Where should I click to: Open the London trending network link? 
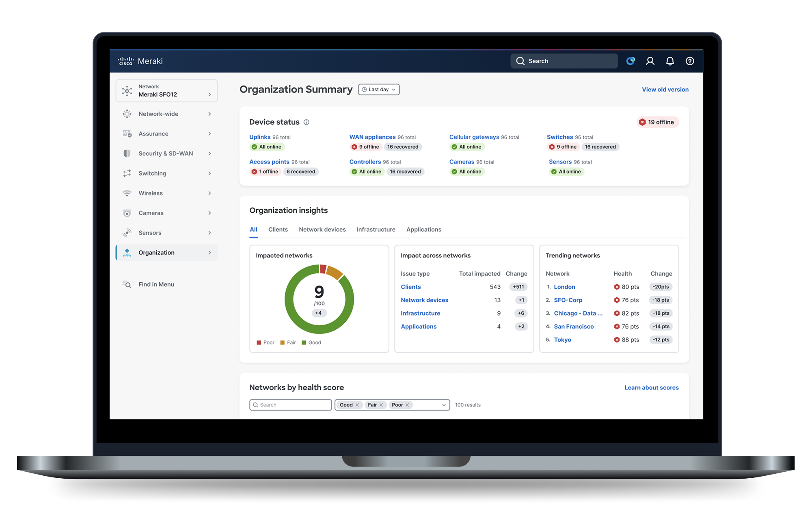pos(564,287)
